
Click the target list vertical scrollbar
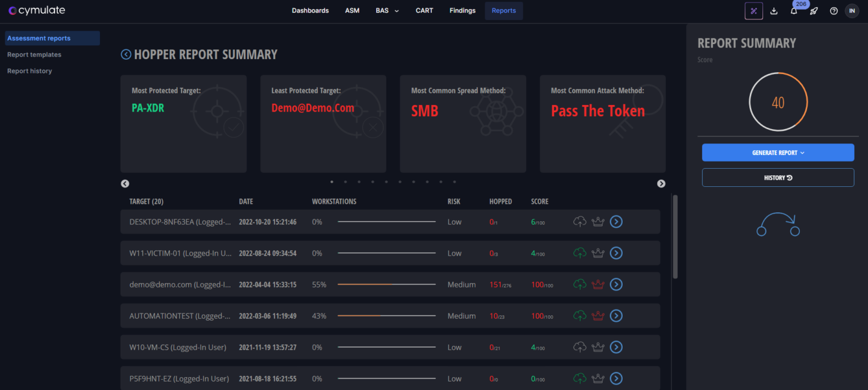tap(675, 236)
